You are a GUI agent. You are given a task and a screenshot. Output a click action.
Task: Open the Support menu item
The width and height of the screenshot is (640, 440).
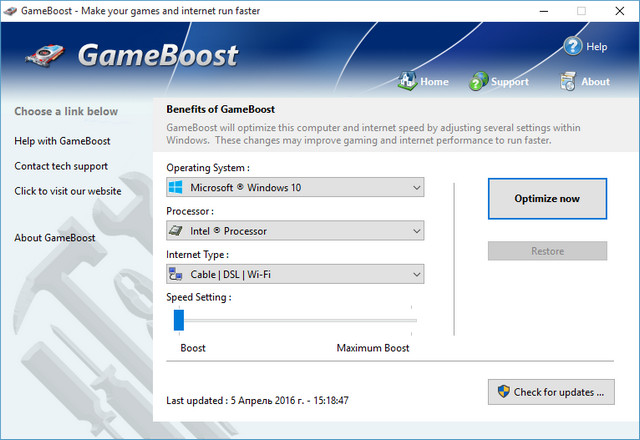[x=509, y=82]
